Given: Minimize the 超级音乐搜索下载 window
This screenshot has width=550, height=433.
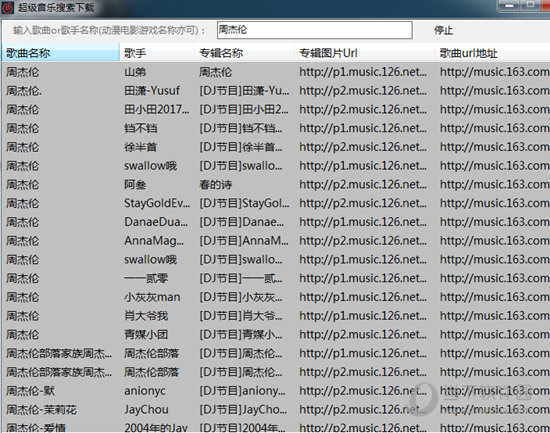Looking at the screenshot, I should (510, 5).
